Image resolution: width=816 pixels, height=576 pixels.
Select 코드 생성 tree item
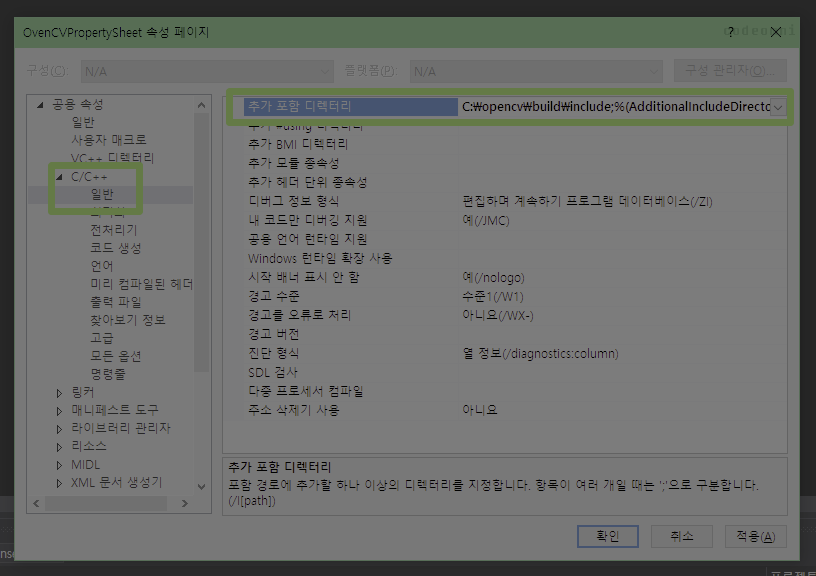click(x=116, y=248)
